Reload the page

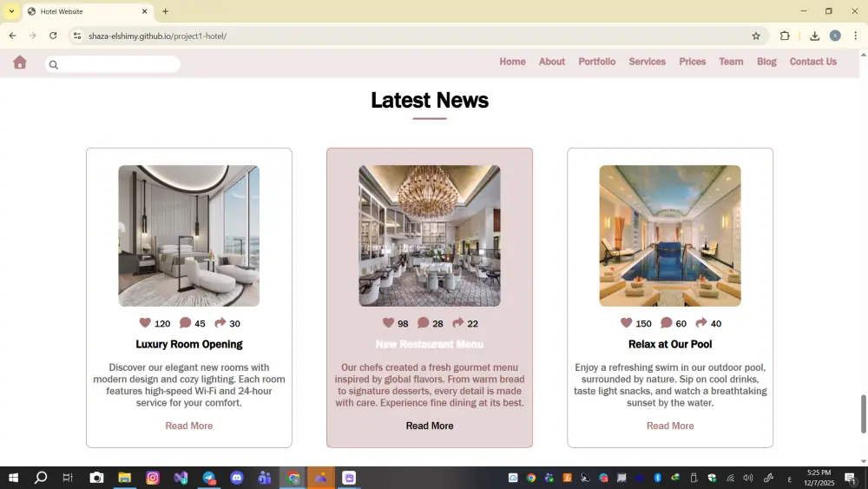[53, 36]
